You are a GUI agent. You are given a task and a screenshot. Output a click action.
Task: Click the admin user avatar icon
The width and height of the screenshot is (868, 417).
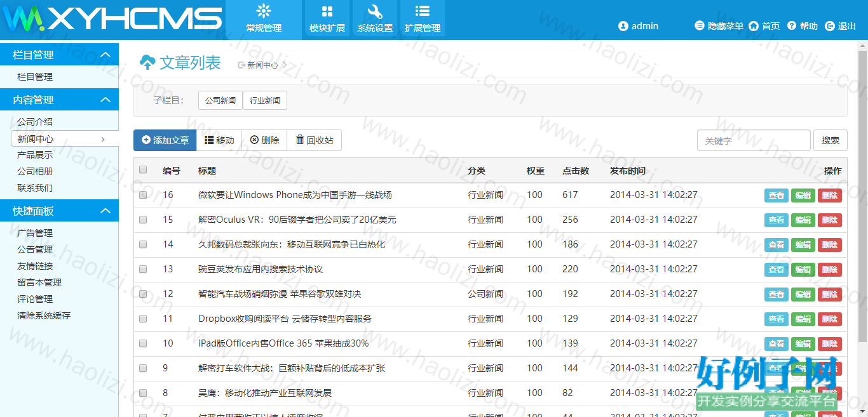coord(623,26)
